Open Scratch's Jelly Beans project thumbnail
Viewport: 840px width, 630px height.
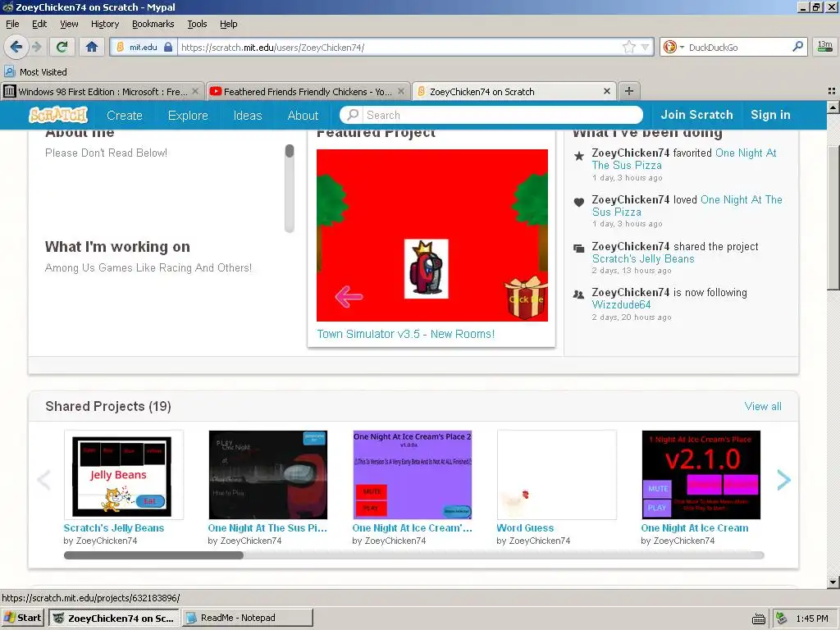123,475
